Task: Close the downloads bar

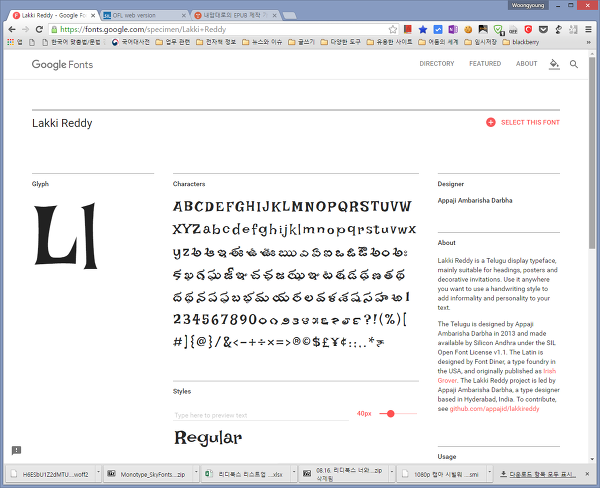Action: click(x=587, y=474)
